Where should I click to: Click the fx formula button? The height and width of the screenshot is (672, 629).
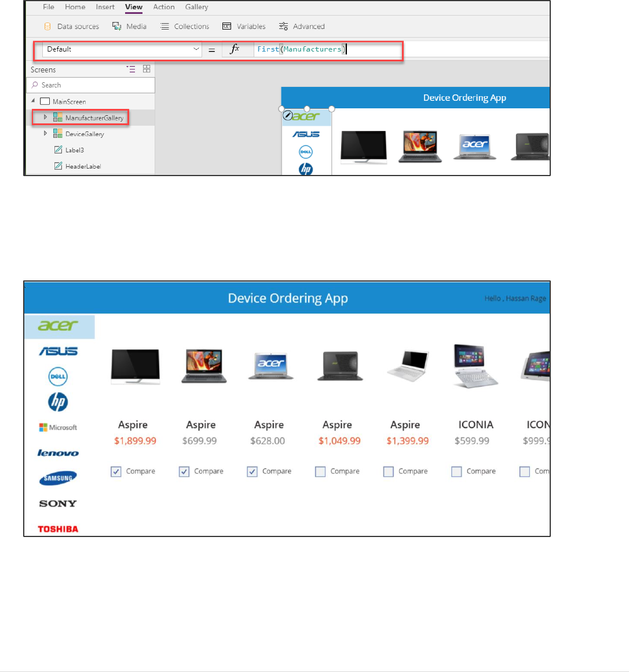(235, 49)
